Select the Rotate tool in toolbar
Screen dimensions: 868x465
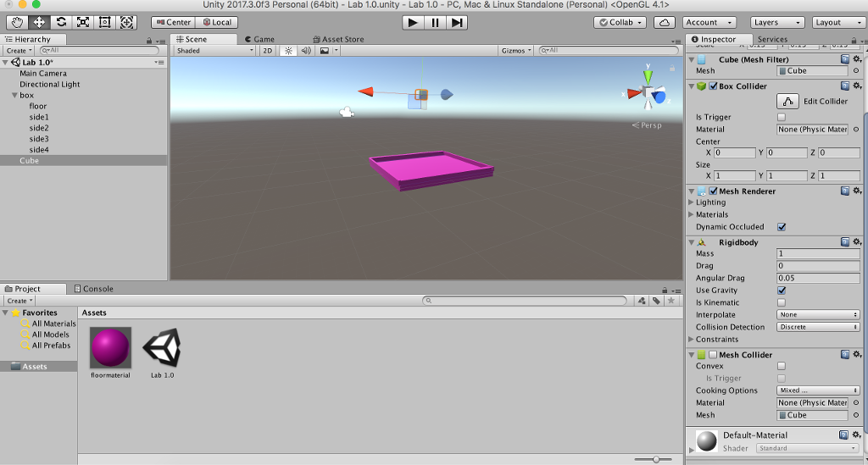[x=61, y=22]
